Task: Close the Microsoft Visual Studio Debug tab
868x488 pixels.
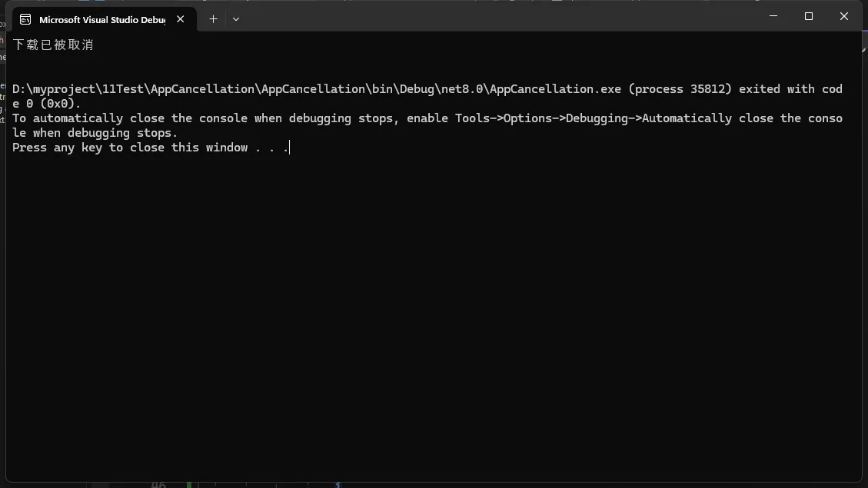Action: point(181,19)
